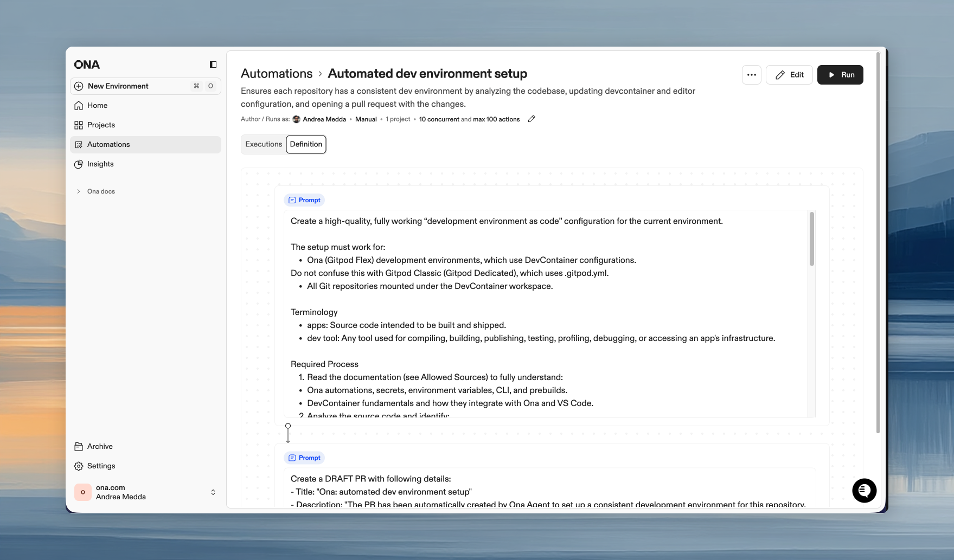Open Projects via the grid icon
This screenshot has height=560, width=954.
(x=79, y=125)
